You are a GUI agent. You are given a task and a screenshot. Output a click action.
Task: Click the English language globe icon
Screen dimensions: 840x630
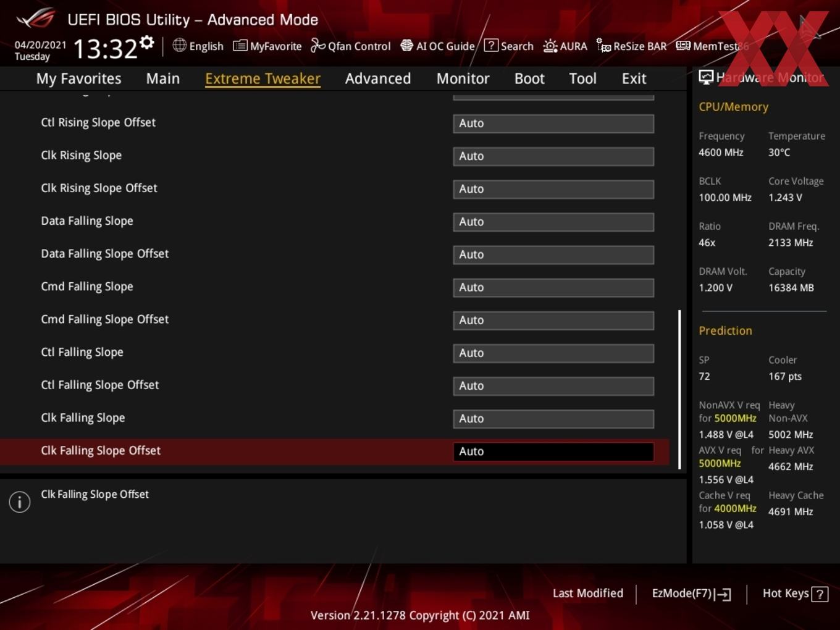(x=179, y=45)
